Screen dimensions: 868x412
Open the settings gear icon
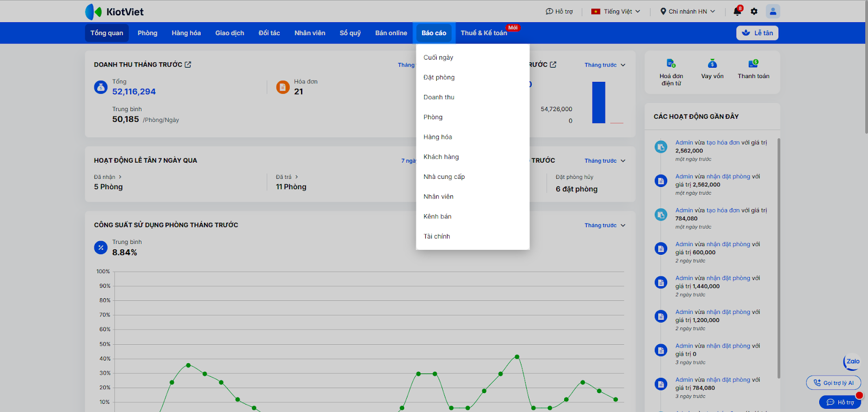coord(754,11)
